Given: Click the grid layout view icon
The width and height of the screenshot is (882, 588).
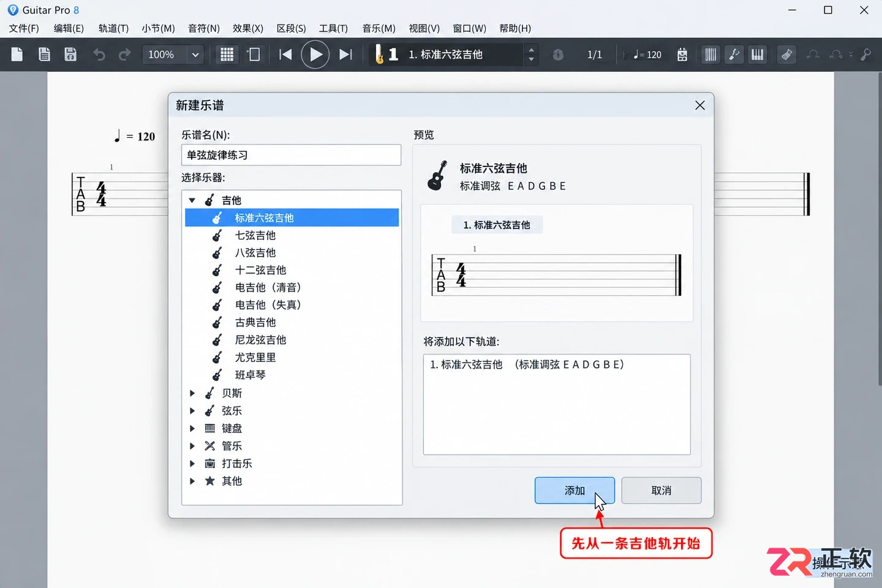Looking at the screenshot, I should pyautogui.click(x=227, y=55).
